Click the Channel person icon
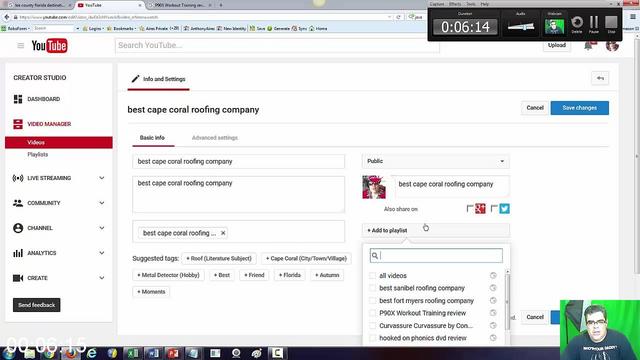Screen dimensions: 640x360 tap(18, 228)
